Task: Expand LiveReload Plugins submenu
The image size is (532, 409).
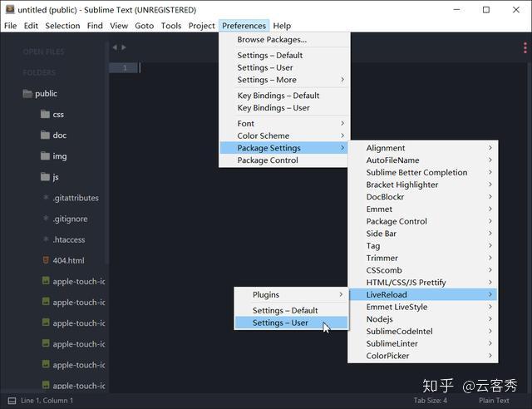Action: [291, 294]
